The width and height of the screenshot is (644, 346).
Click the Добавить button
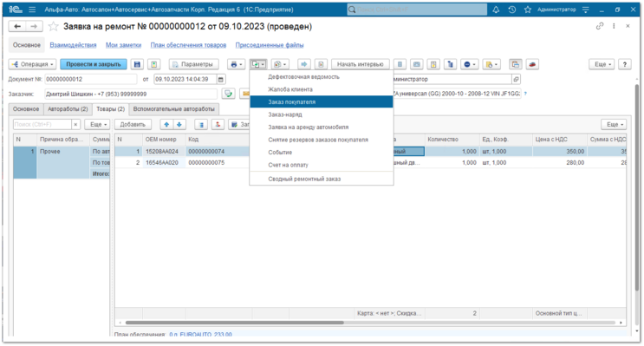(133, 124)
